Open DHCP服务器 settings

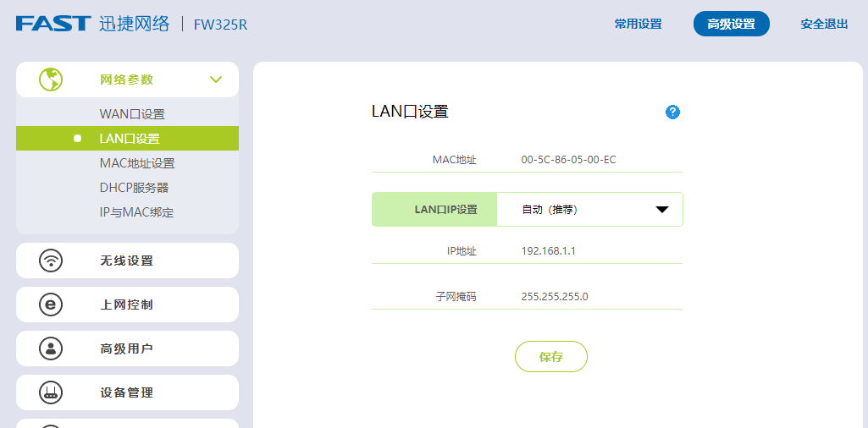pos(134,188)
